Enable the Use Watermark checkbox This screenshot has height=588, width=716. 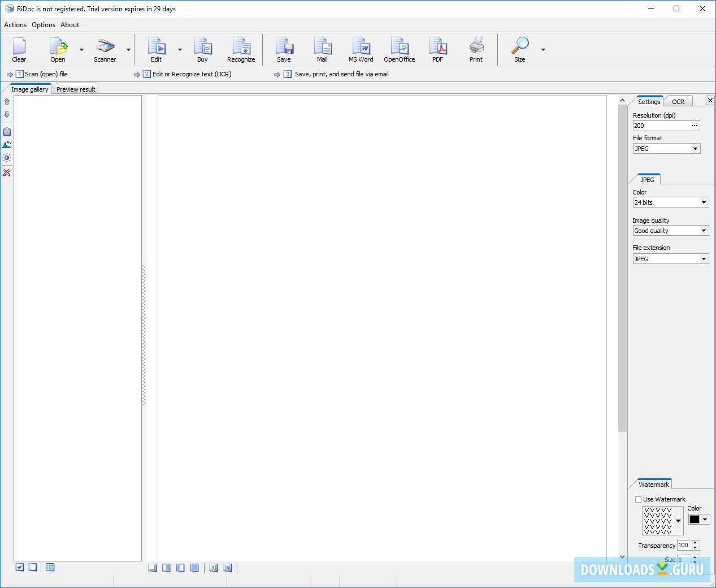(x=638, y=499)
